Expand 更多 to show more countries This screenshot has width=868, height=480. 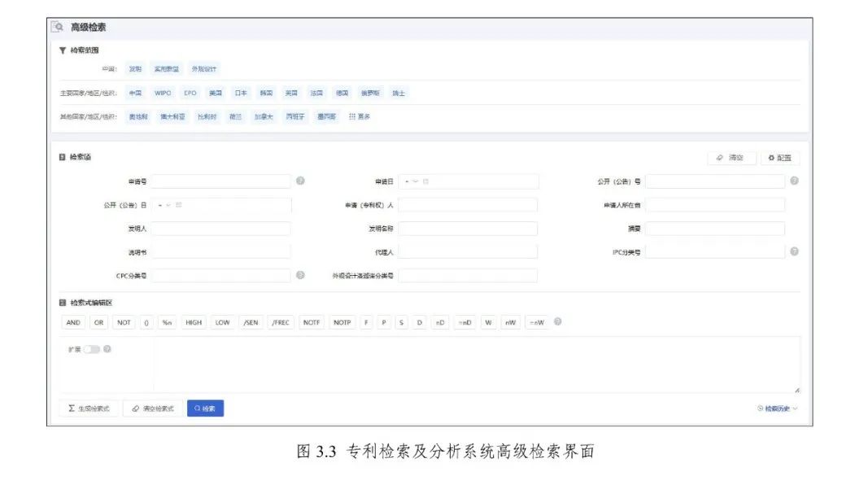pyautogui.click(x=359, y=116)
